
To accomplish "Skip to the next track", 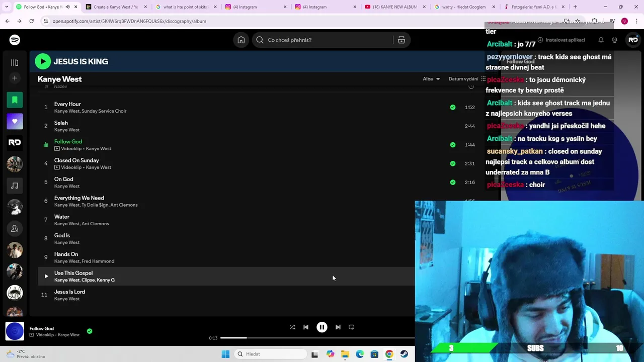I will (x=338, y=327).
